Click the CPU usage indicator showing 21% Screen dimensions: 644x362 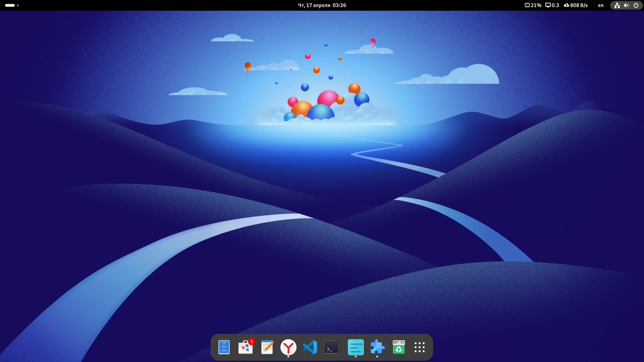pyautogui.click(x=531, y=5)
